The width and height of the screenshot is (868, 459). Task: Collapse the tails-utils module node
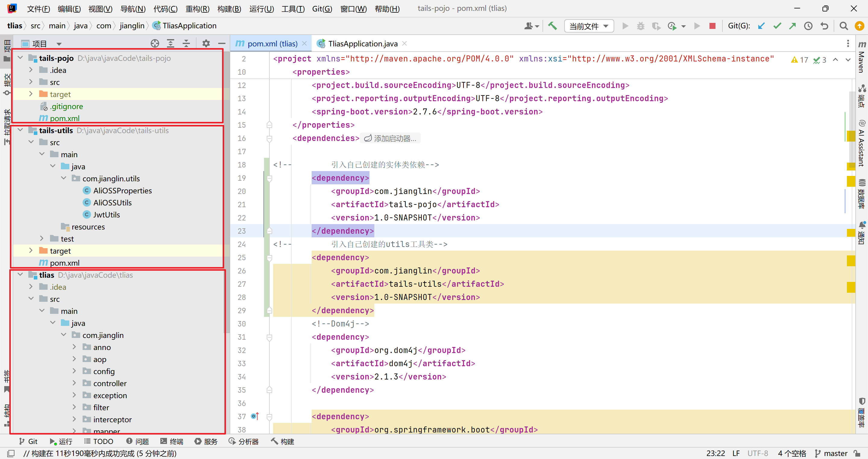[x=20, y=130]
